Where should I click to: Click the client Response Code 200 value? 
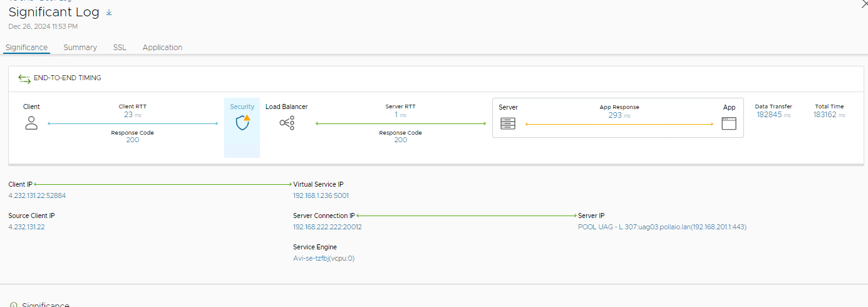point(133,140)
